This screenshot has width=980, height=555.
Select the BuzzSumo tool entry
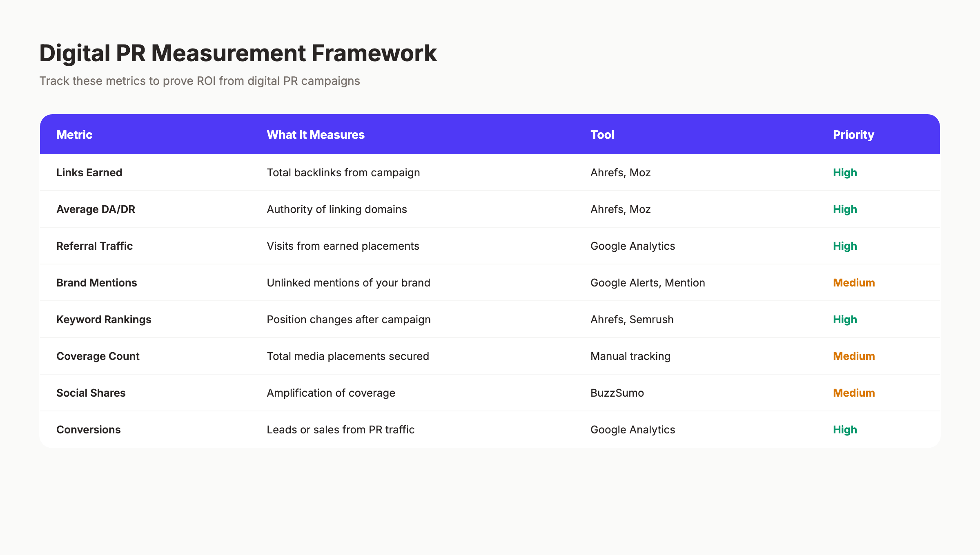(x=617, y=393)
